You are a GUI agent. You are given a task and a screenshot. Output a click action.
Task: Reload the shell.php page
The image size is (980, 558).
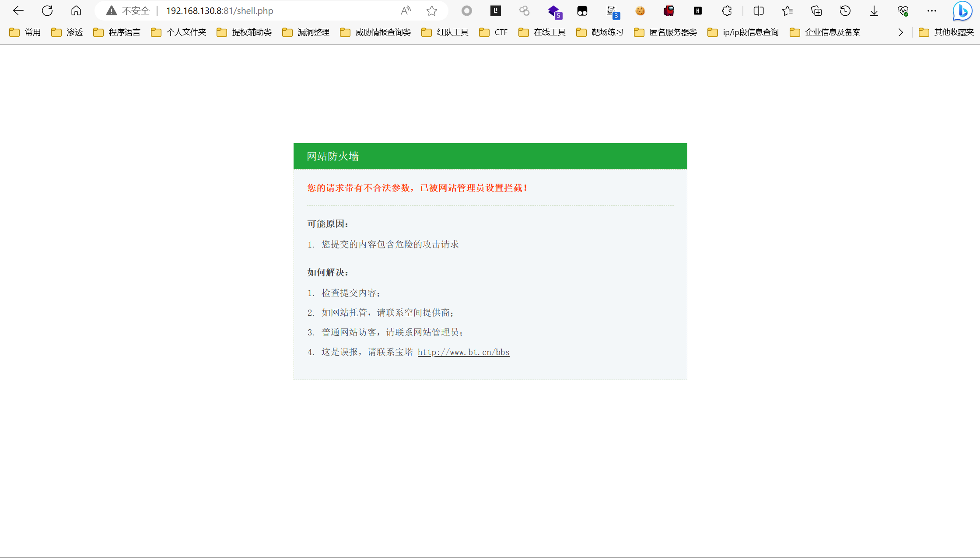pos(47,10)
